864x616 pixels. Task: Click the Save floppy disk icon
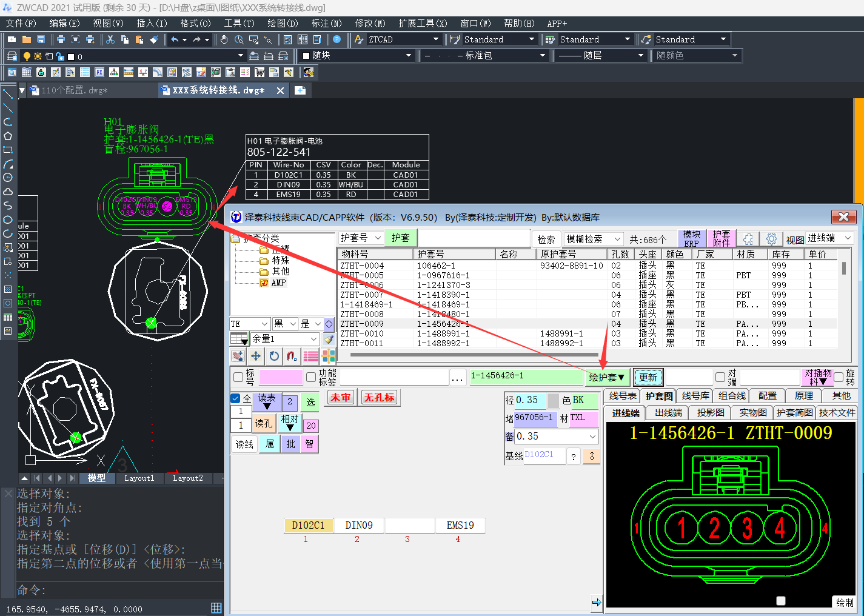pyautogui.click(x=41, y=39)
